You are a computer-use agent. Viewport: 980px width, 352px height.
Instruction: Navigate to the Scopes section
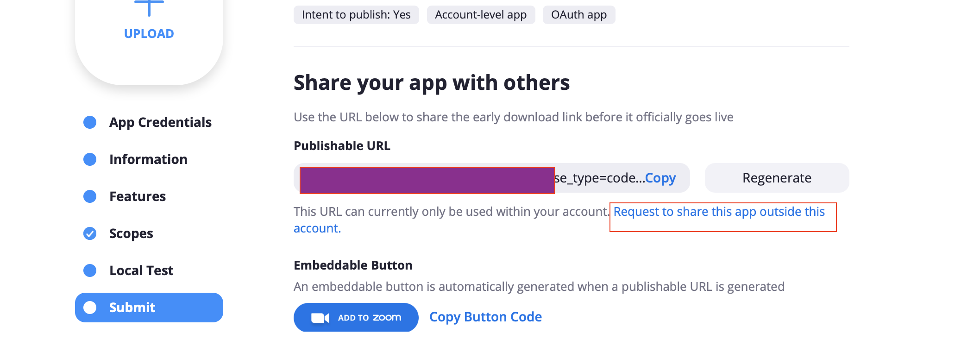[x=131, y=233]
